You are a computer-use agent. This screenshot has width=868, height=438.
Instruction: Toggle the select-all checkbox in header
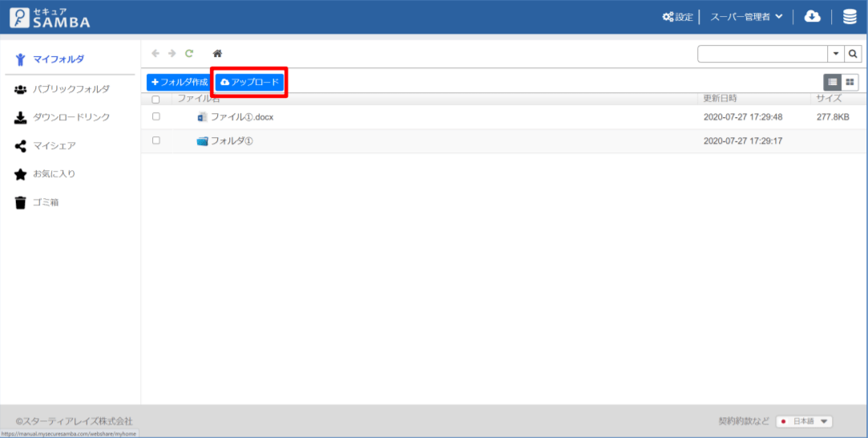click(x=155, y=99)
